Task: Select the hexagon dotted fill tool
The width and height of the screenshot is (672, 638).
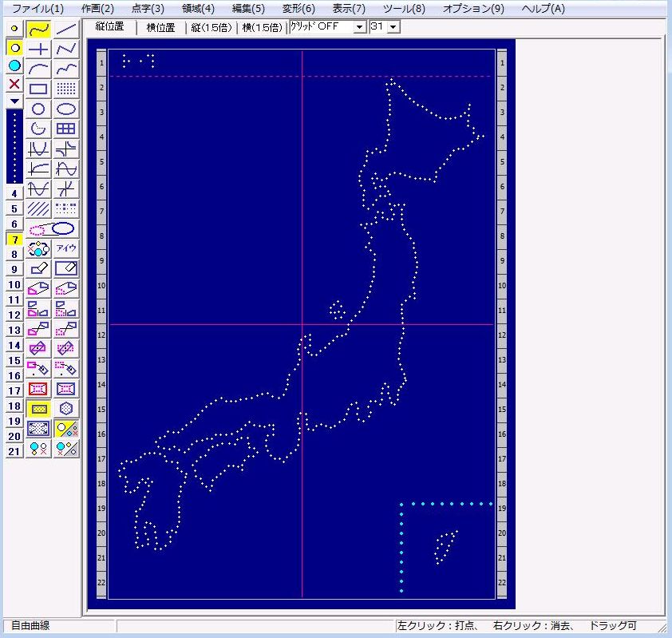Action: (x=66, y=408)
